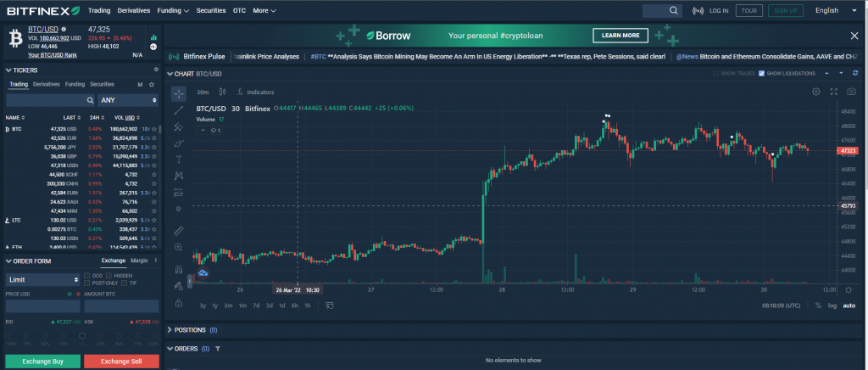
Task: Expand the POSITIONS panel
Action: 170,330
